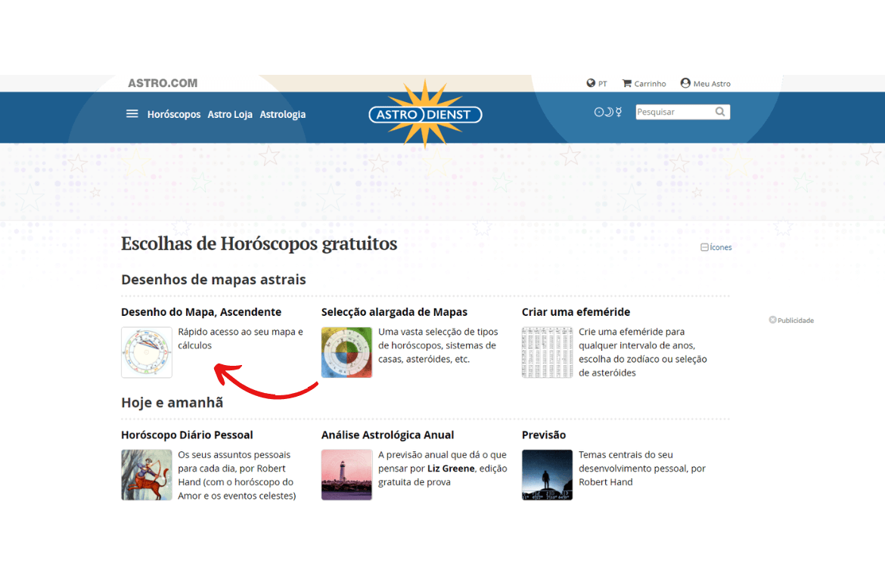The height and width of the screenshot is (588, 885).
Task: Click the sun moon mercury symbols icon
Action: pos(608,112)
